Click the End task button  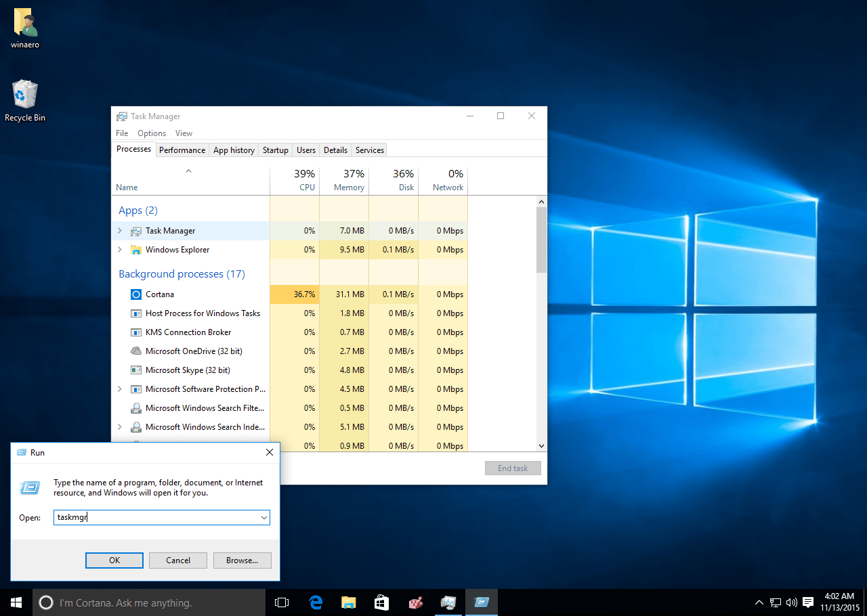513,468
